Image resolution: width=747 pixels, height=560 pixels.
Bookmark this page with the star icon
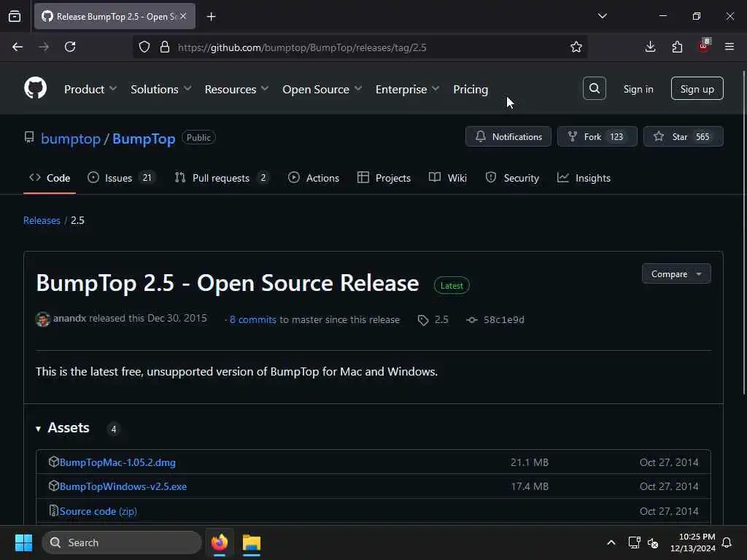click(576, 47)
